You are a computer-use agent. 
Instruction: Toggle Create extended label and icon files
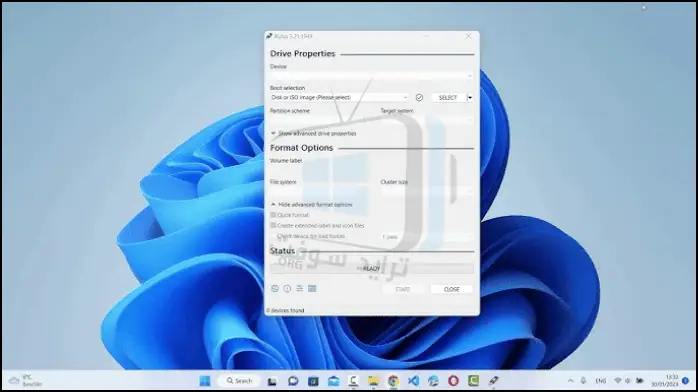(273, 226)
